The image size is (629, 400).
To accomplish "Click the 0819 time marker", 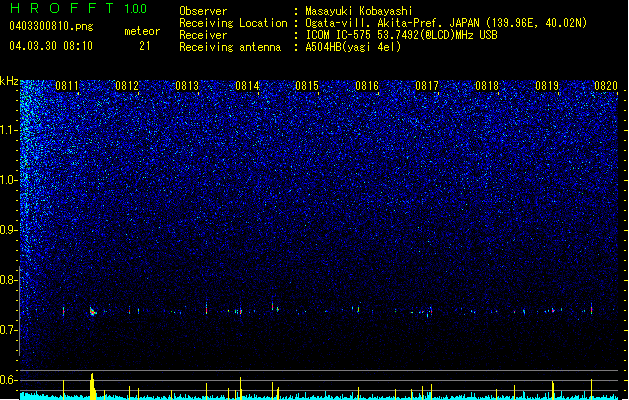I will [x=547, y=86].
